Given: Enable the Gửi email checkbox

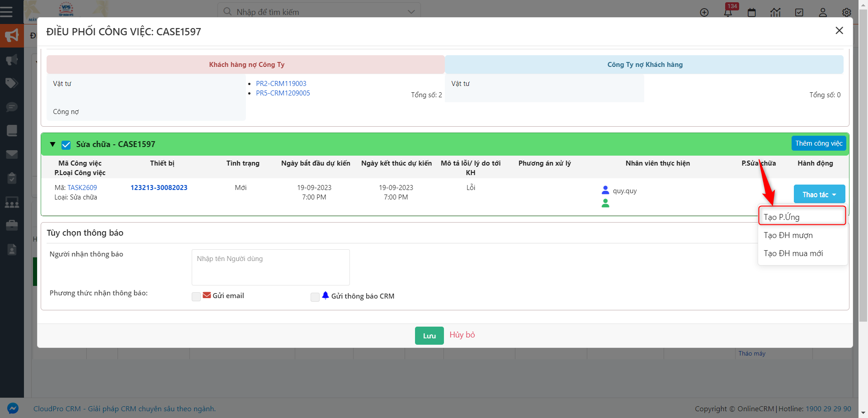Looking at the screenshot, I should point(196,297).
